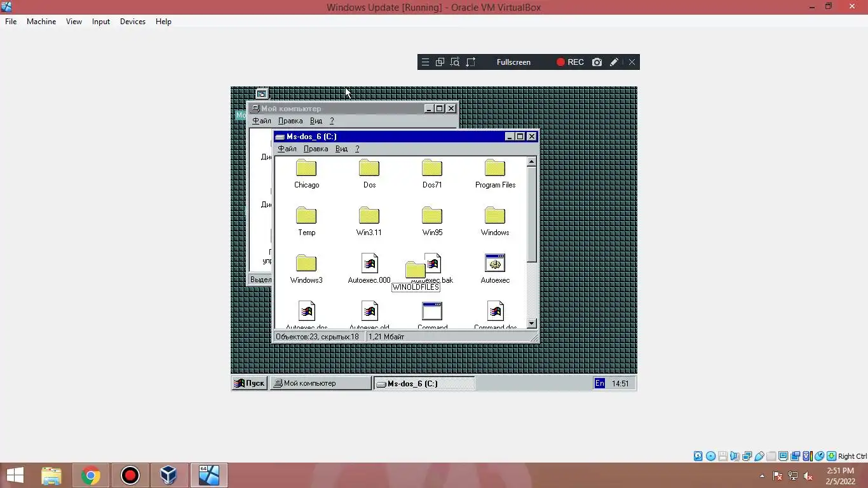
Task: Click the scroll up arrow in Ms-dos_6 window
Action: tap(532, 162)
